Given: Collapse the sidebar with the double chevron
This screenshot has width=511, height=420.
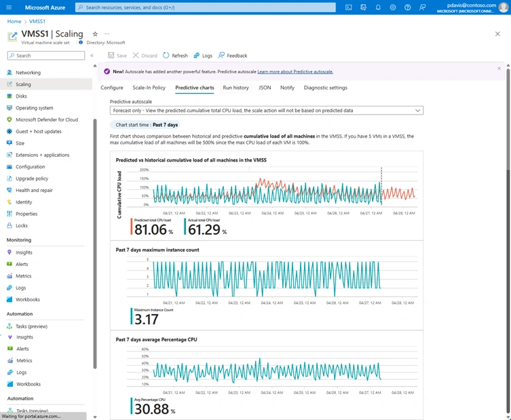Looking at the screenshot, I should 92,56.
